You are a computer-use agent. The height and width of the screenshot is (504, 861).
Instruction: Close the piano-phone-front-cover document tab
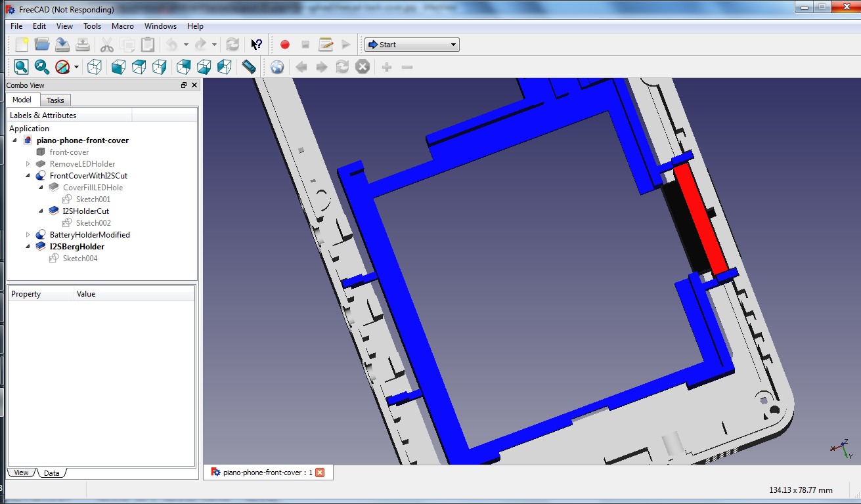point(320,472)
